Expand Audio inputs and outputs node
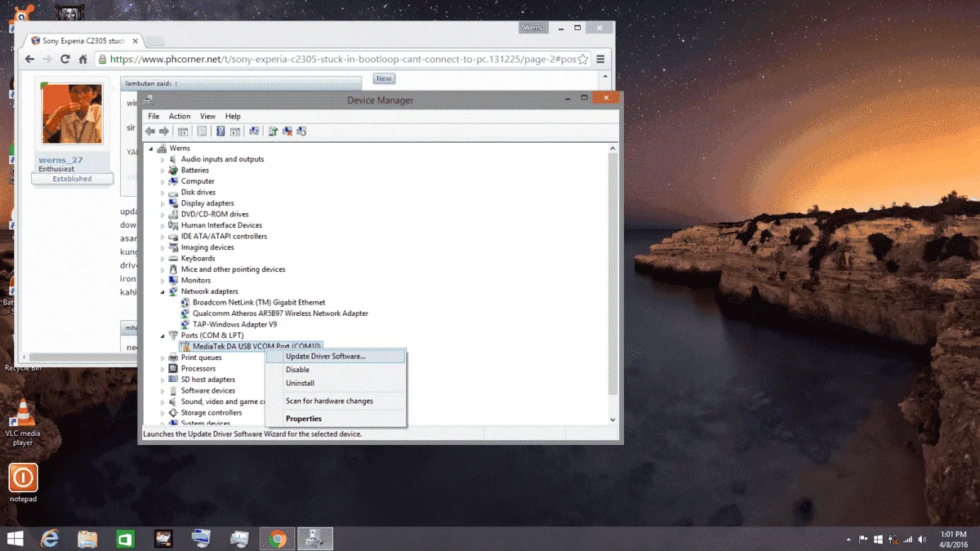The width and height of the screenshot is (980, 551). 163,159
